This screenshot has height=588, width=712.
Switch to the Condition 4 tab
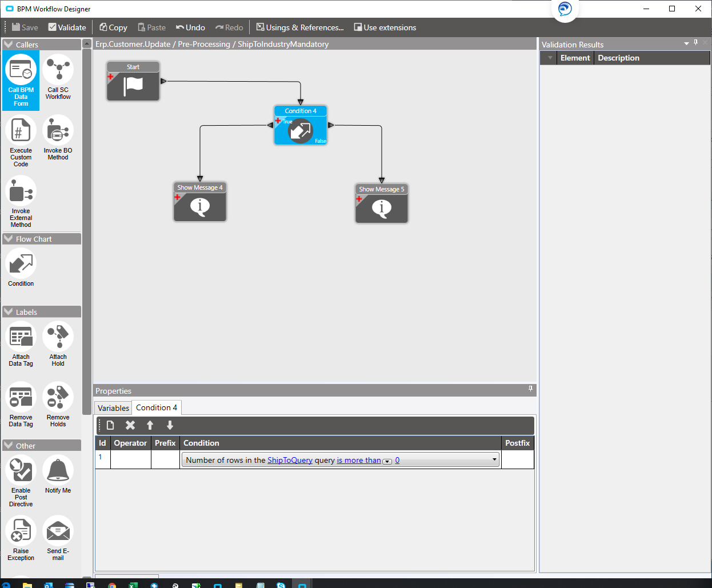pos(157,407)
